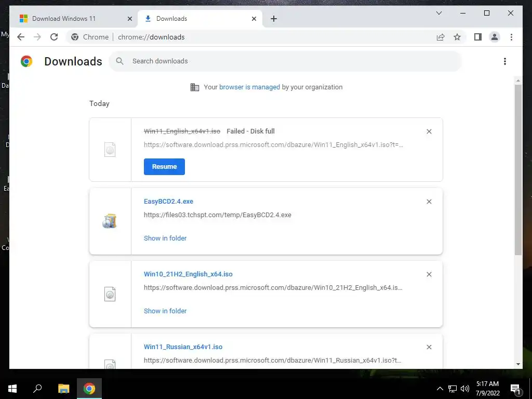The width and height of the screenshot is (532, 399).
Task: Go back with the browser back arrow
Action: click(21, 37)
